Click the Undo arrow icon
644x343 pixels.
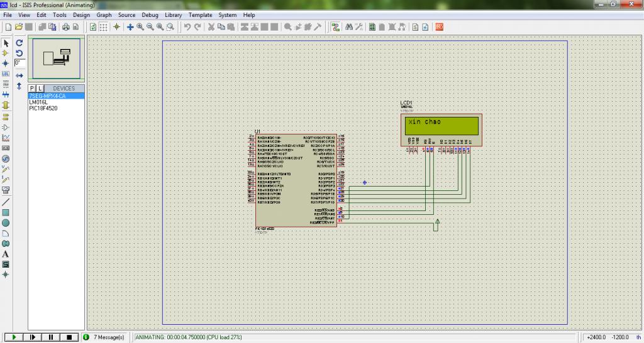coord(187,27)
